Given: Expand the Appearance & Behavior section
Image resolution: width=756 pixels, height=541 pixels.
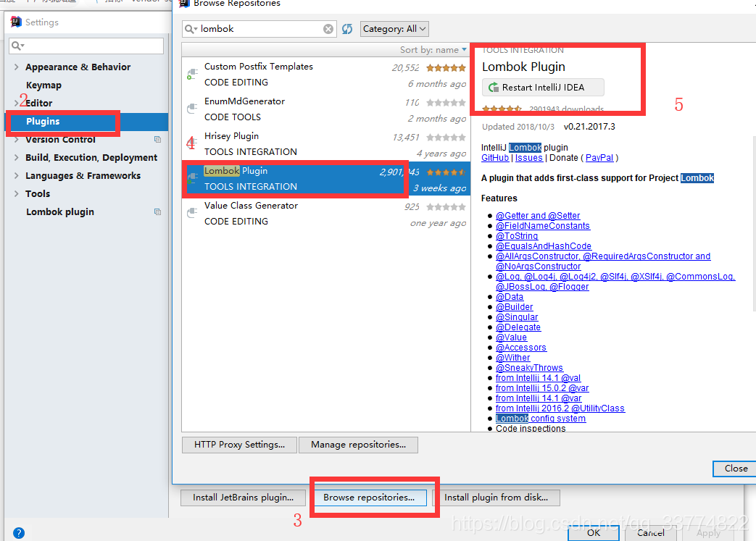Looking at the screenshot, I should pos(14,67).
